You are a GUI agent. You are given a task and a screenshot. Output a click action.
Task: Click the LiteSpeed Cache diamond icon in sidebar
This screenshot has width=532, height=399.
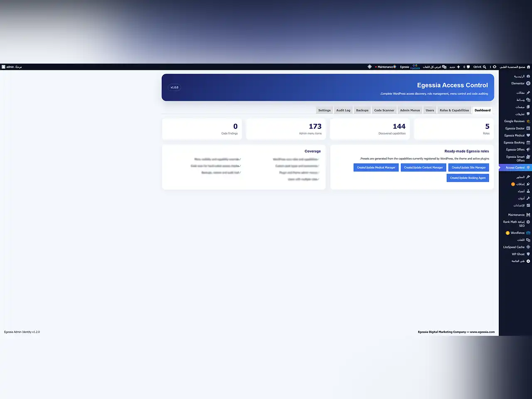(528, 247)
